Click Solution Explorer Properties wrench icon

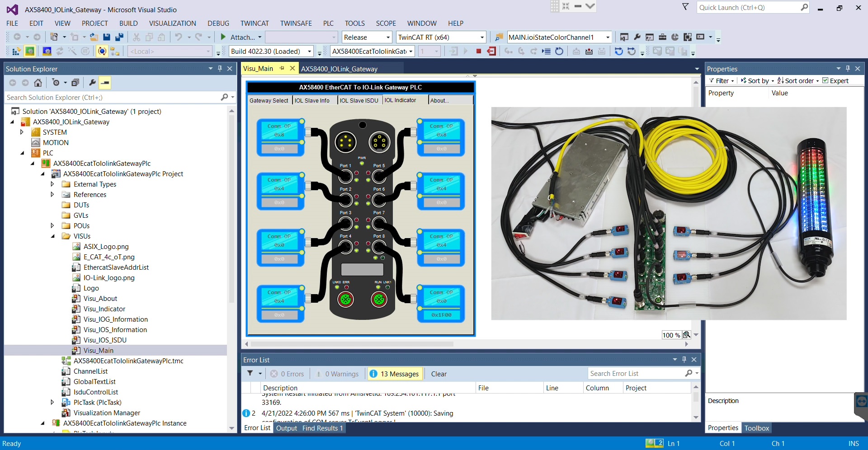pos(92,83)
